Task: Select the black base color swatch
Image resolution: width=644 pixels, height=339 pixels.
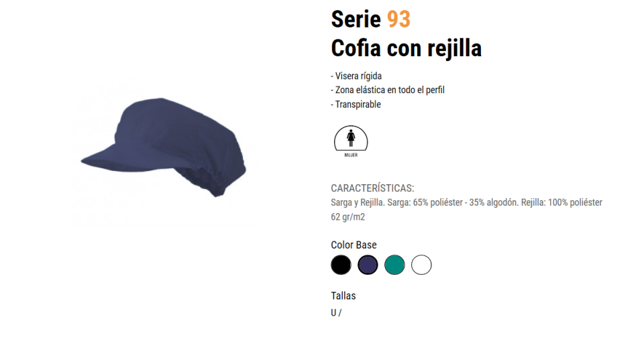Action: point(341,265)
